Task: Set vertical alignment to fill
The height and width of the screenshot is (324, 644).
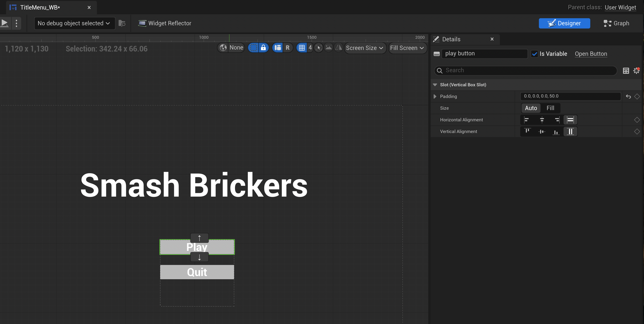Action: (570, 132)
